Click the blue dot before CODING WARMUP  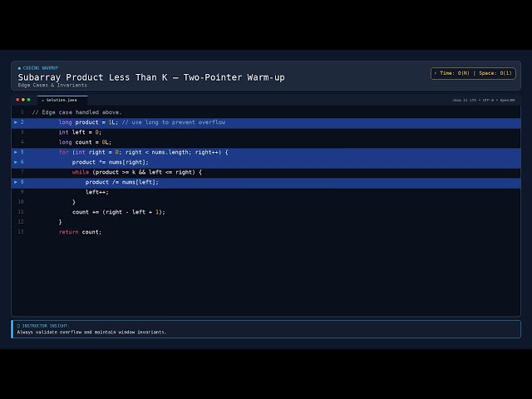[19, 68]
